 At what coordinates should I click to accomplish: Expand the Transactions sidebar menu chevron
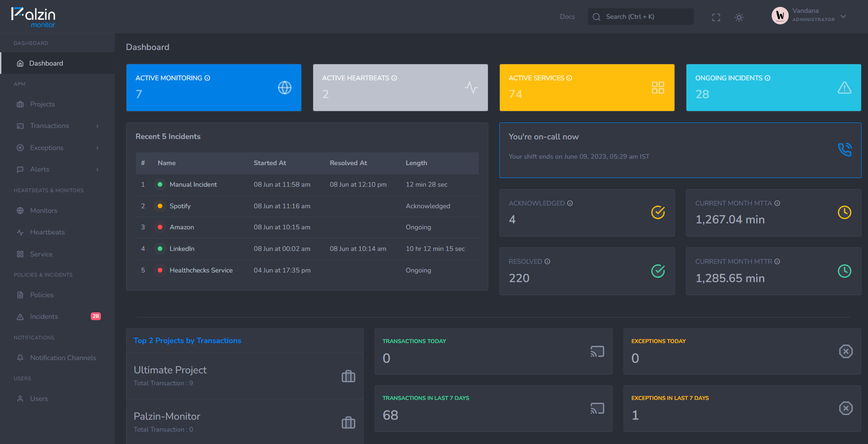[97, 126]
